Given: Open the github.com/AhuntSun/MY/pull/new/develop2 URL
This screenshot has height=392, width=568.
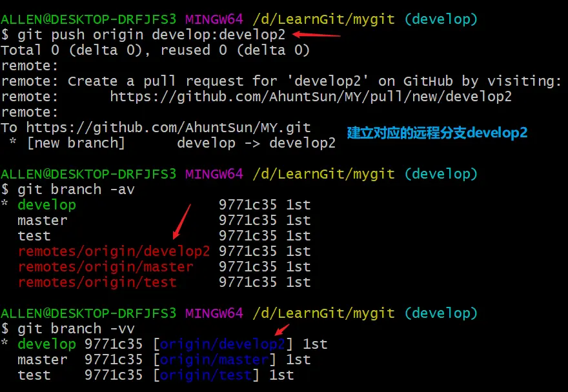Looking at the screenshot, I should point(311,97).
